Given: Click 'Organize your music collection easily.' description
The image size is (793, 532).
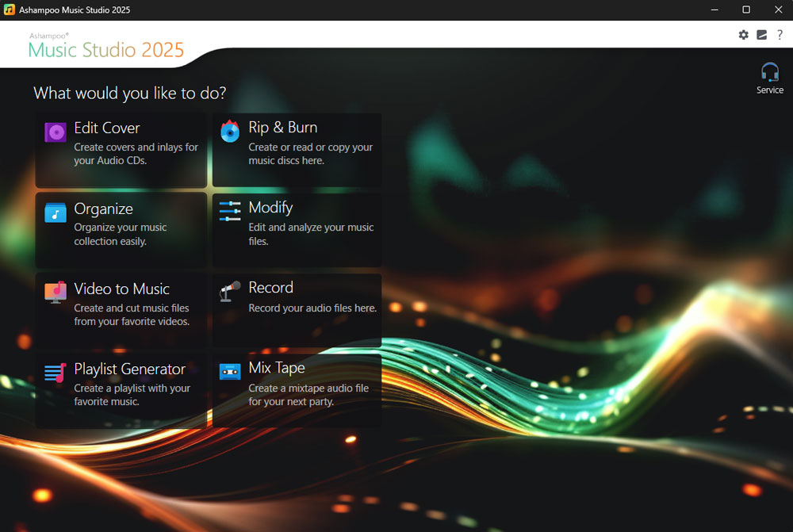Looking at the screenshot, I should (121, 234).
